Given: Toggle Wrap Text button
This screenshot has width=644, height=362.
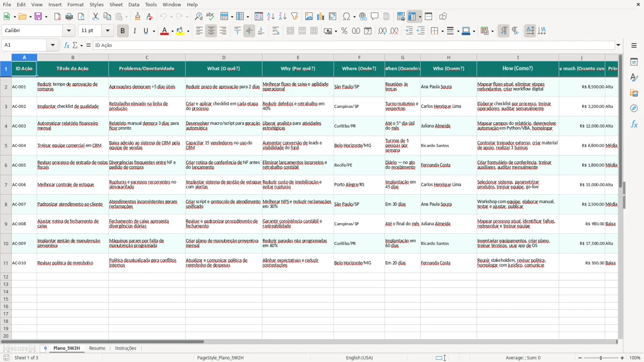Looking at the screenshot, I should click(x=276, y=31).
